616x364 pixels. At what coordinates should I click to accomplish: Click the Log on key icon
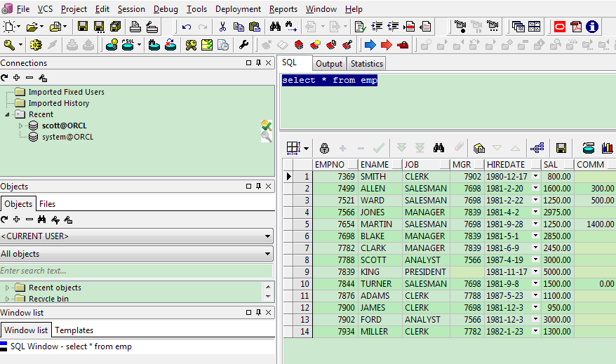[x=10, y=45]
